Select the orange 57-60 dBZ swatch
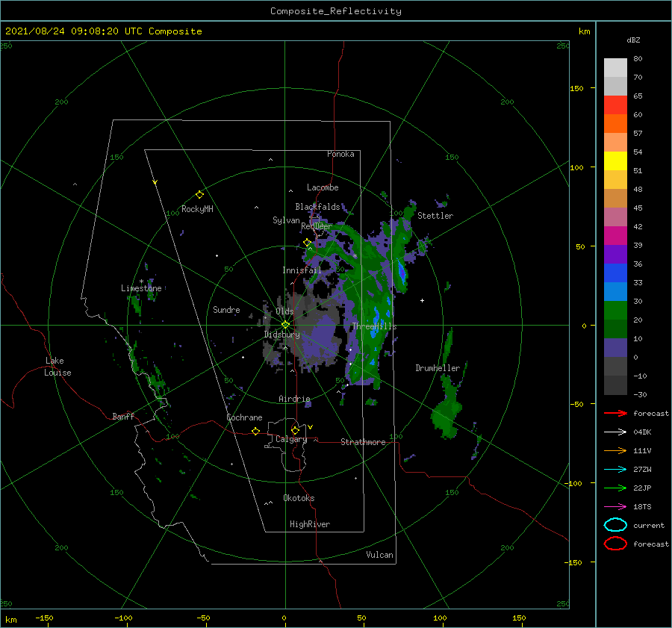The width and height of the screenshot is (672, 628). (x=615, y=124)
